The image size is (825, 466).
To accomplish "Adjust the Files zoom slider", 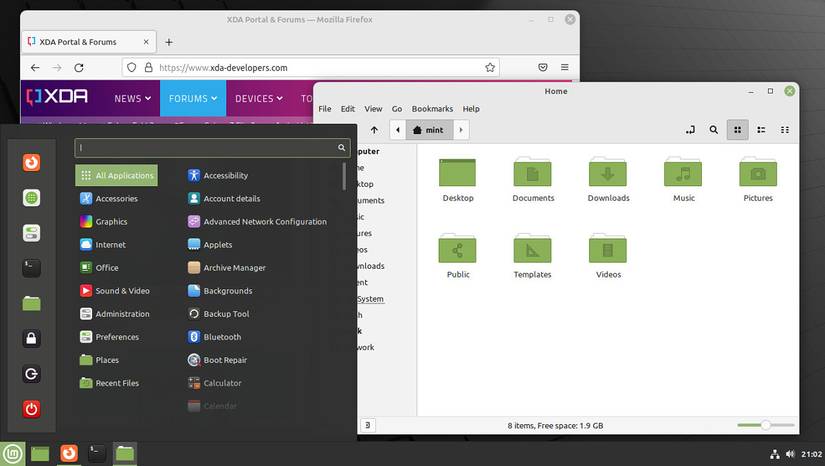I will point(766,425).
